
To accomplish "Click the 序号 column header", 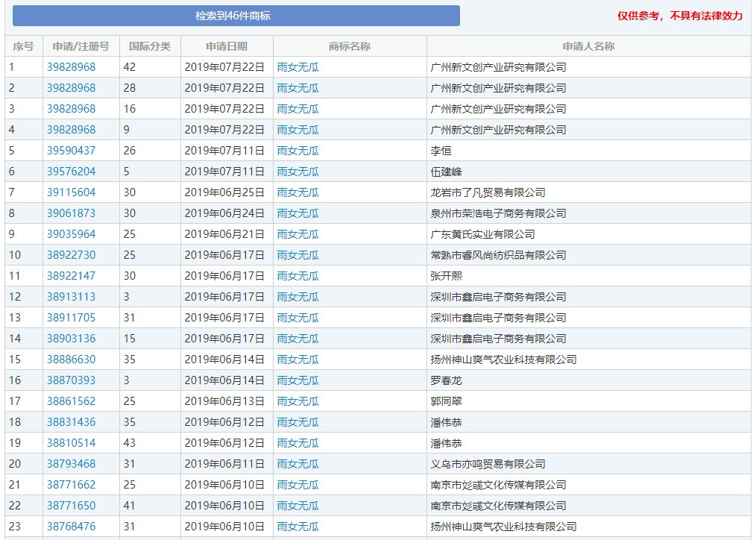I will pos(24,46).
